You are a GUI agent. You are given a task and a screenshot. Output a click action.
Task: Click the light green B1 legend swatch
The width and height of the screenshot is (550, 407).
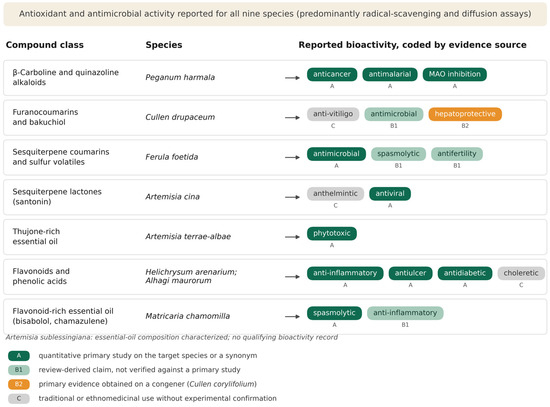coord(19,370)
